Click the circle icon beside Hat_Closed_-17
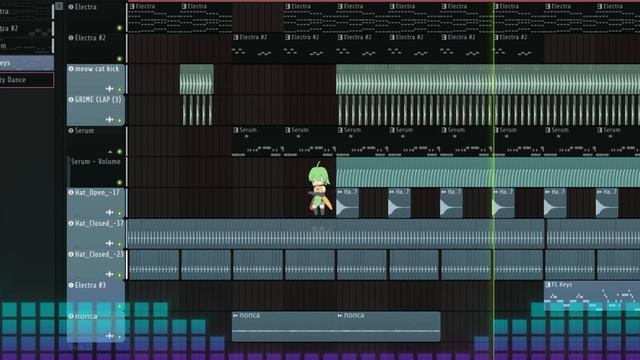The width and height of the screenshot is (640, 360). click(71, 223)
